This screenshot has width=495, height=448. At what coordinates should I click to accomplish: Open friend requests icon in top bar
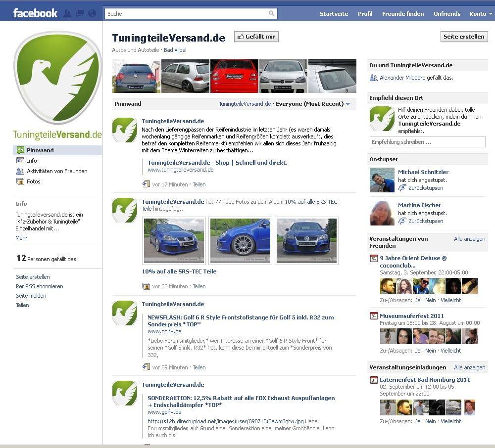tap(67, 13)
